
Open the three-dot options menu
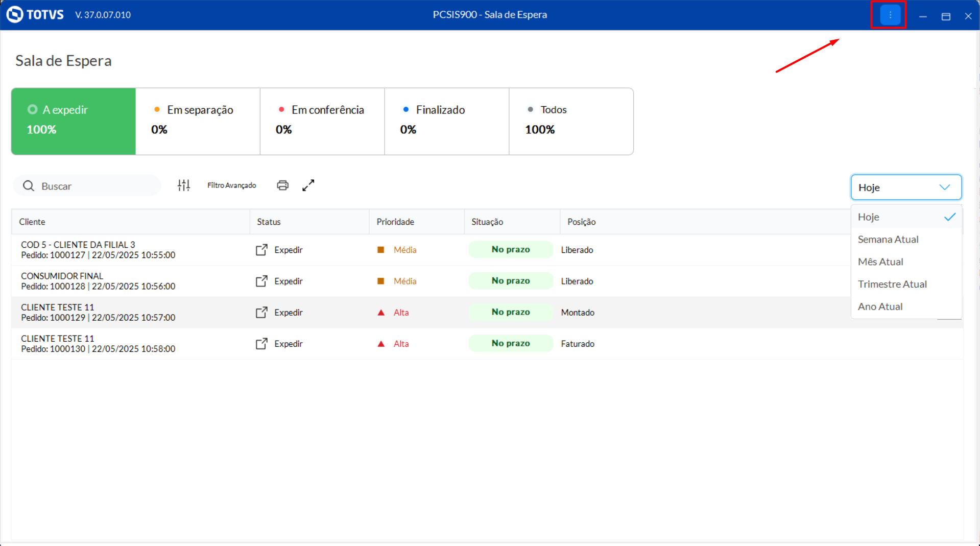click(890, 15)
